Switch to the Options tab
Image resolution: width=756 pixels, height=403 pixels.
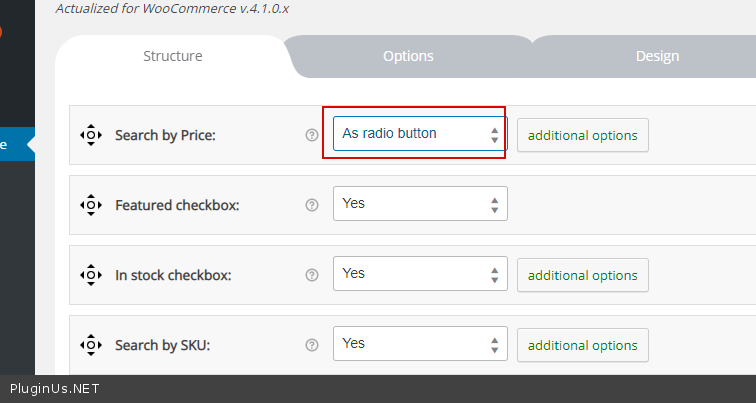pos(408,56)
